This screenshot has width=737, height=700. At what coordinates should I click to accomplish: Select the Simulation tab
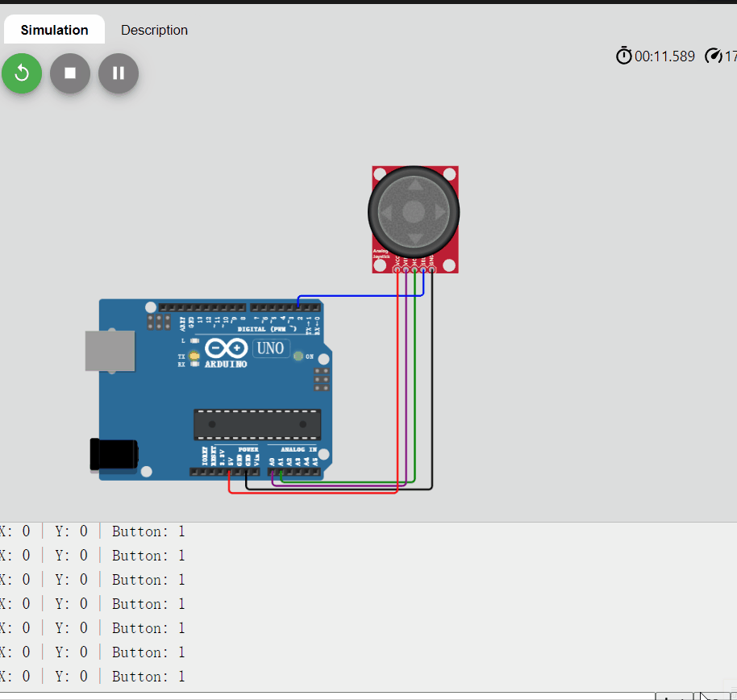point(53,30)
